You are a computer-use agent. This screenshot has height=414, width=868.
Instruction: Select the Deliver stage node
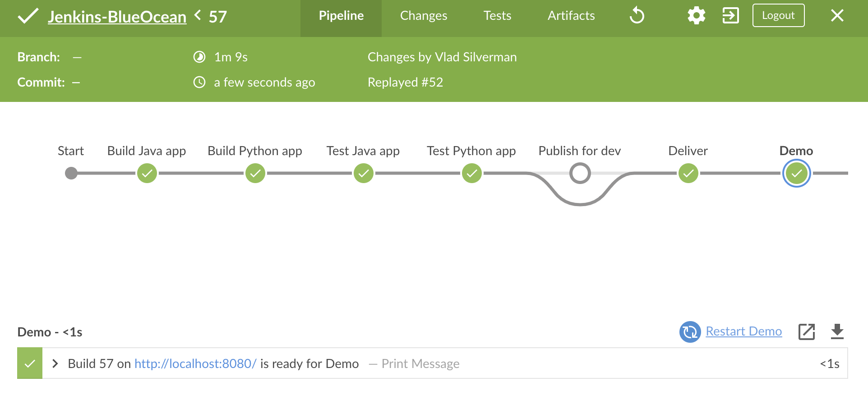[688, 174]
